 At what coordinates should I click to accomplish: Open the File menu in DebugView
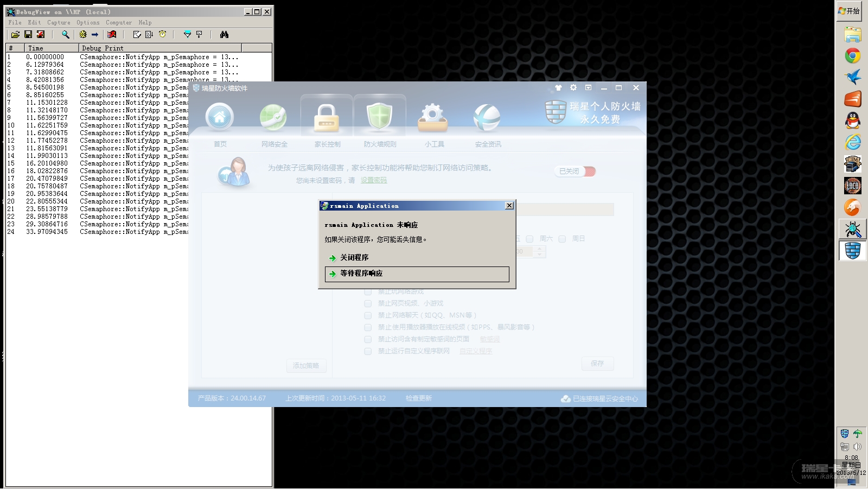coord(15,22)
